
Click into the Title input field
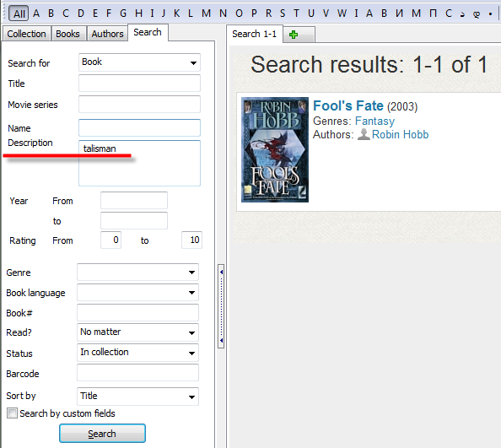[139, 83]
